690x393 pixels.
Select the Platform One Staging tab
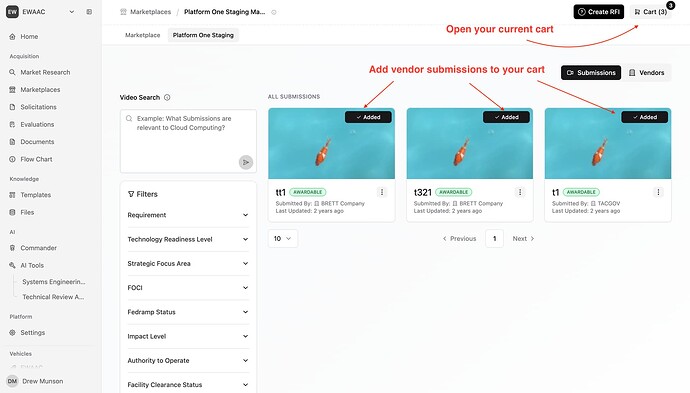[203, 35]
